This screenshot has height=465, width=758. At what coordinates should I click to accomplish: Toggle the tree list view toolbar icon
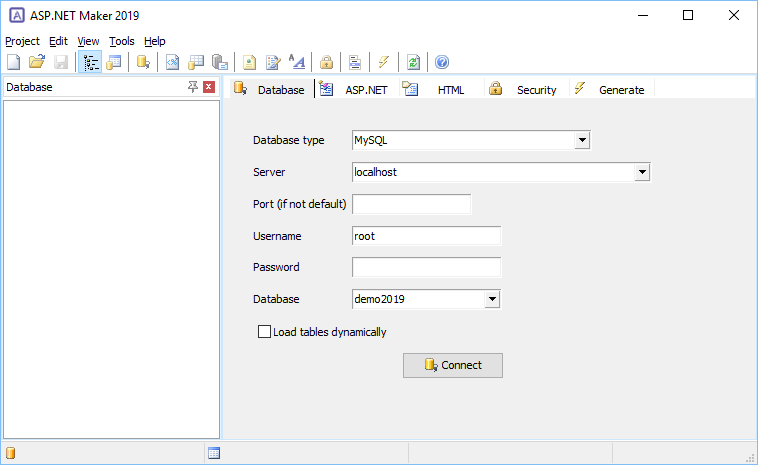pyautogui.click(x=90, y=62)
